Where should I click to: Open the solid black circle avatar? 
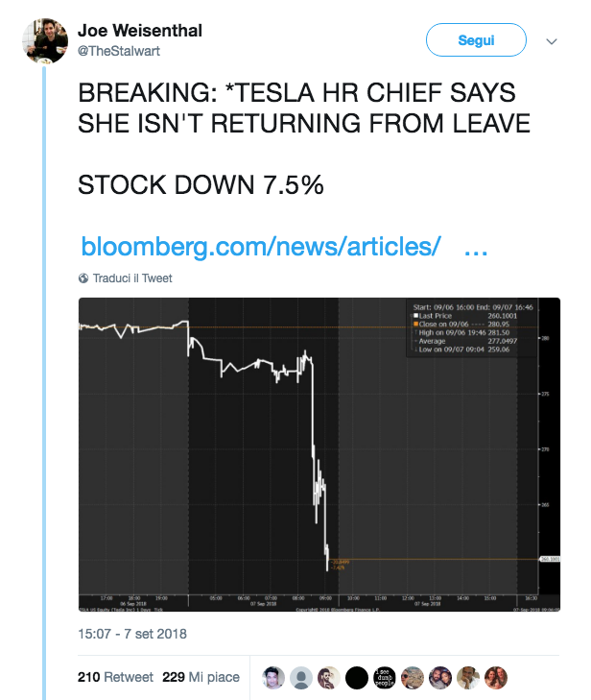click(357, 677)
